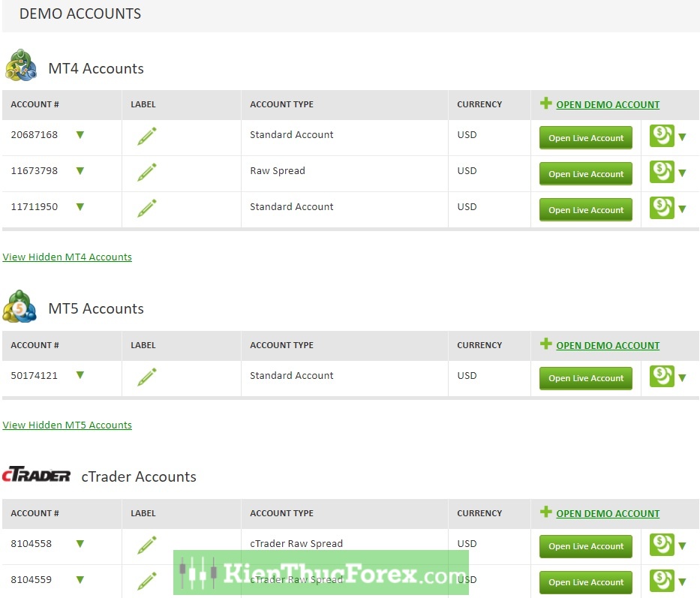Edit label for MT4 account 20687168
The height and width of the screenshot is (598, 700).
[x=147, y=136]
